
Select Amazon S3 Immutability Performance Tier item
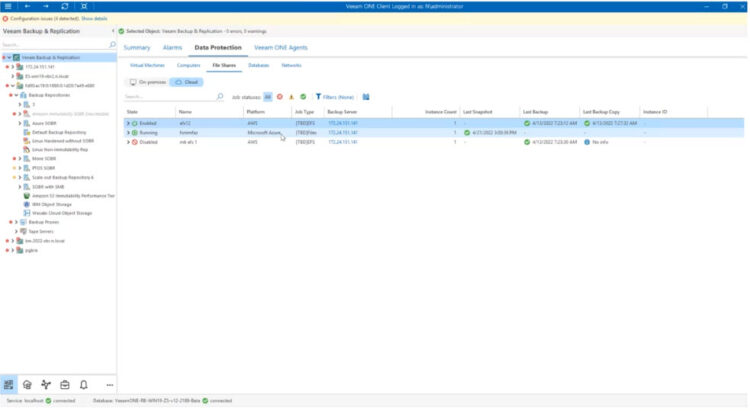pos(73,196)
